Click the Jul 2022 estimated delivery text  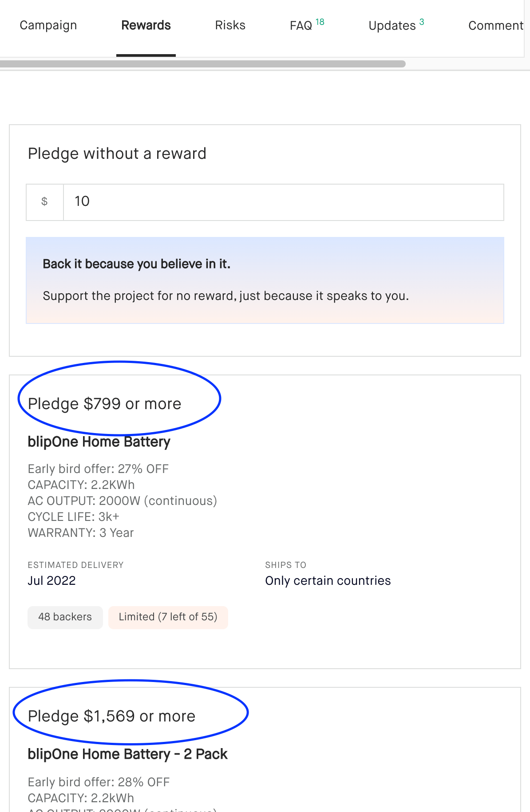(x=51, y=581)
